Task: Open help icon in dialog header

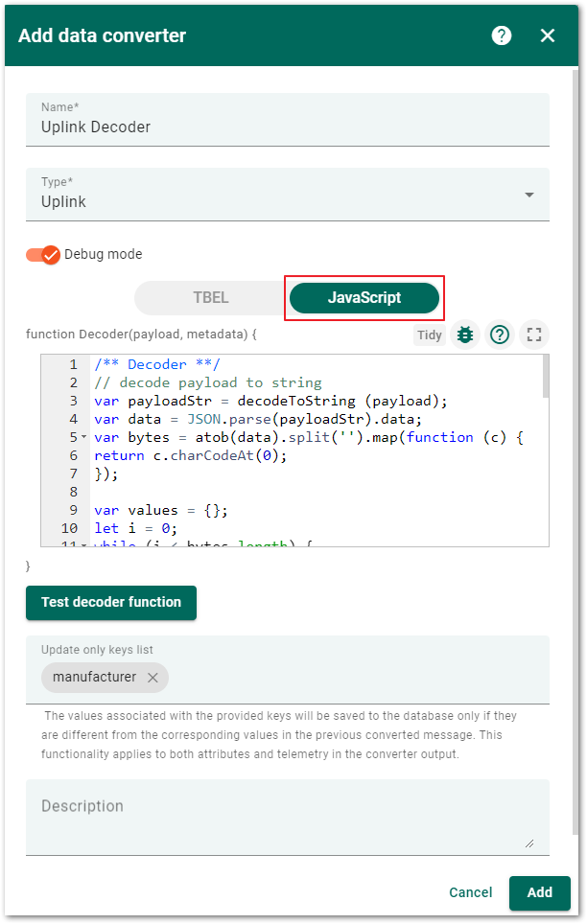Action: (x=501, y=36)
